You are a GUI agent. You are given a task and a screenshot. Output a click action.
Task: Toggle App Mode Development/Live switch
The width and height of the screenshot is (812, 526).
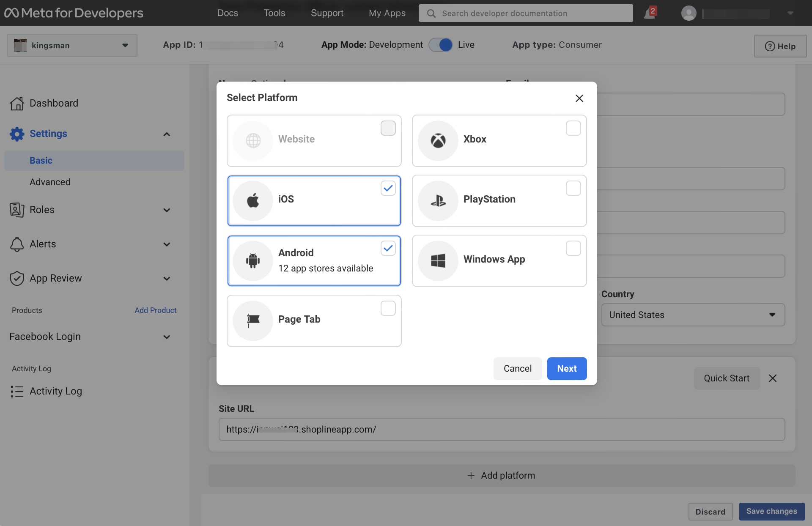click(440, 45)
